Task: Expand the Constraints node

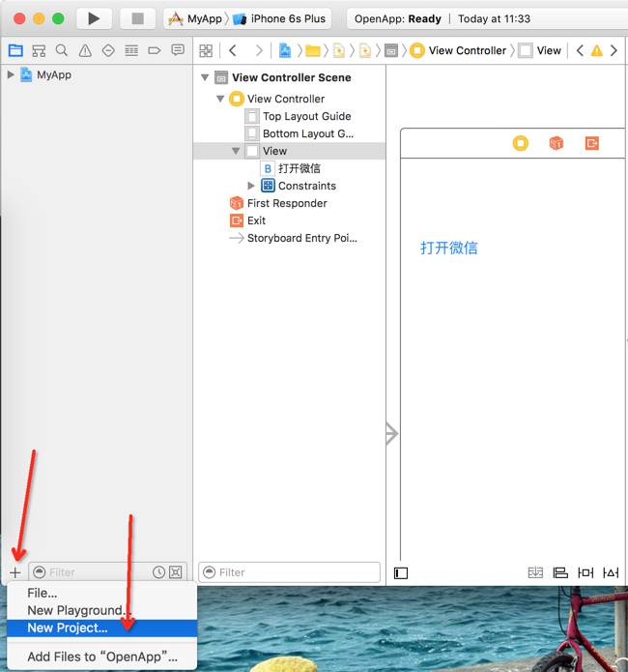Action: click(x=251, y=186)
